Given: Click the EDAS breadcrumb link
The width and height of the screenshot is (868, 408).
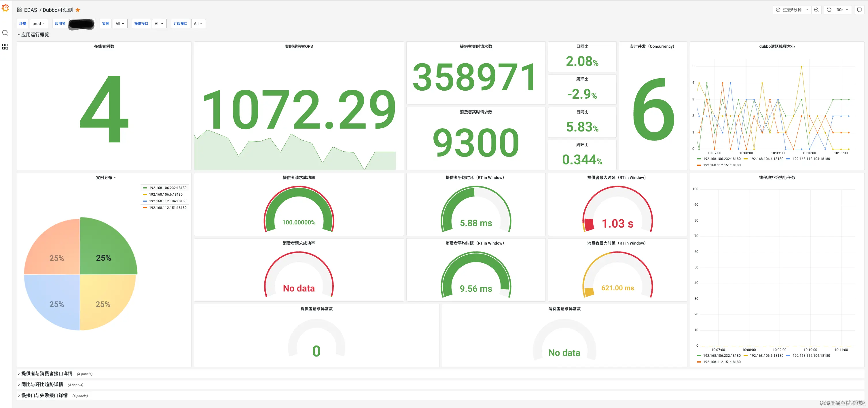Looking at the screenshot, I should pos(30,10).
